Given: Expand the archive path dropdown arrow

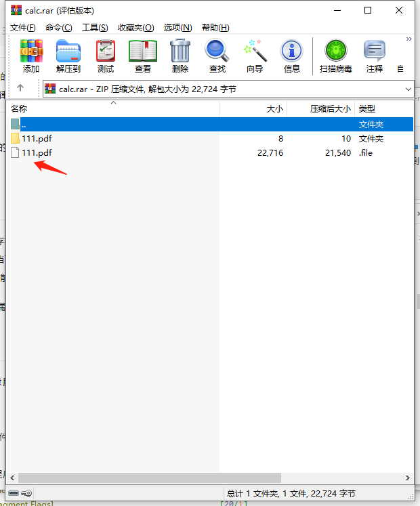Looking at the screenshot, I should coord(408,89).
